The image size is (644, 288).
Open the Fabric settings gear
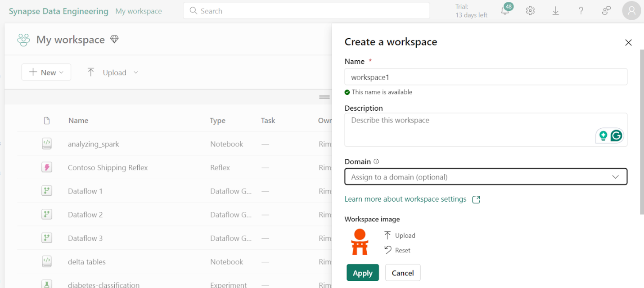pyautogui.click(x=530, y=10)
